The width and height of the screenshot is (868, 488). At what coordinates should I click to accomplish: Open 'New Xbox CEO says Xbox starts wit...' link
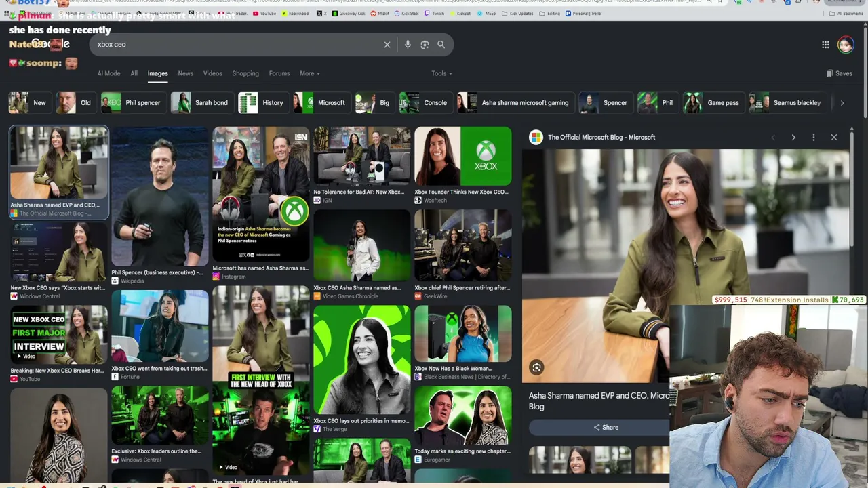pos(58,287)
